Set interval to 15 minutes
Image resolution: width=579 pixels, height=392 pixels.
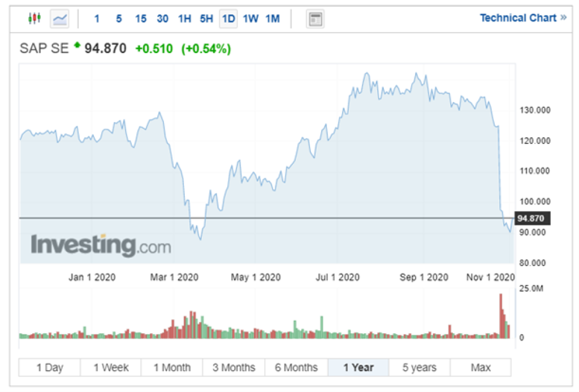(141, 19)
